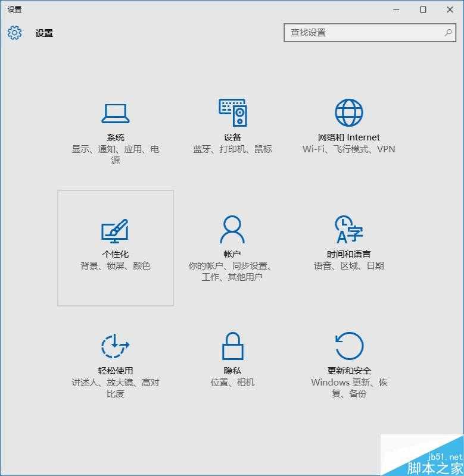Click the 轻松使用 title text
The width and height of the screenshot is (464, 476).
(116, 371)
